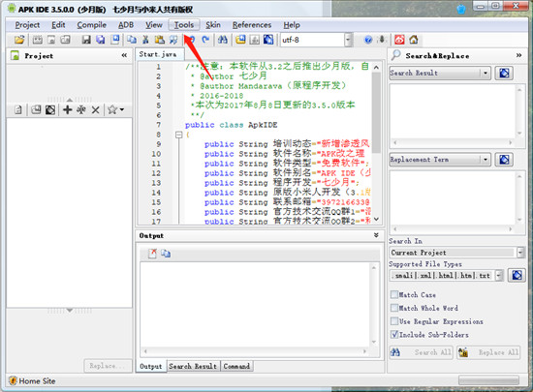
Task: Open the Skin menu
Action: [x=213, y=25]
